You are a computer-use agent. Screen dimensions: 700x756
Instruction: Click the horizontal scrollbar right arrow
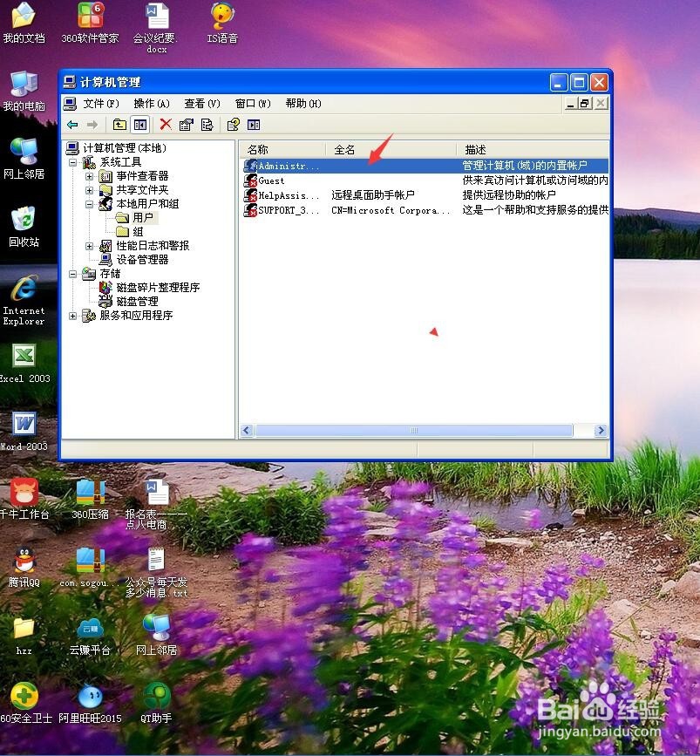(601, 429)
